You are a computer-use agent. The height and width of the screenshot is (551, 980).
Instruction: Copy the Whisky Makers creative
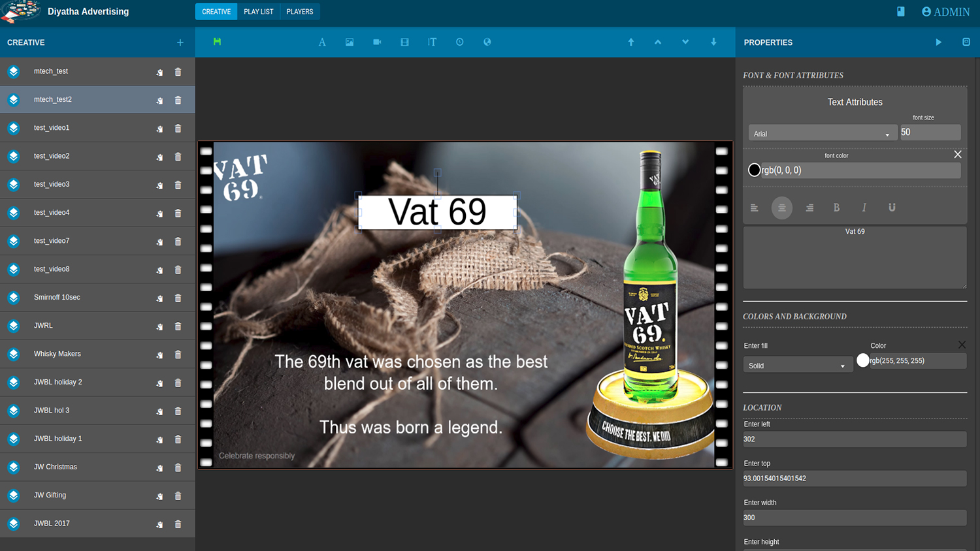click(x=159, y=354)
